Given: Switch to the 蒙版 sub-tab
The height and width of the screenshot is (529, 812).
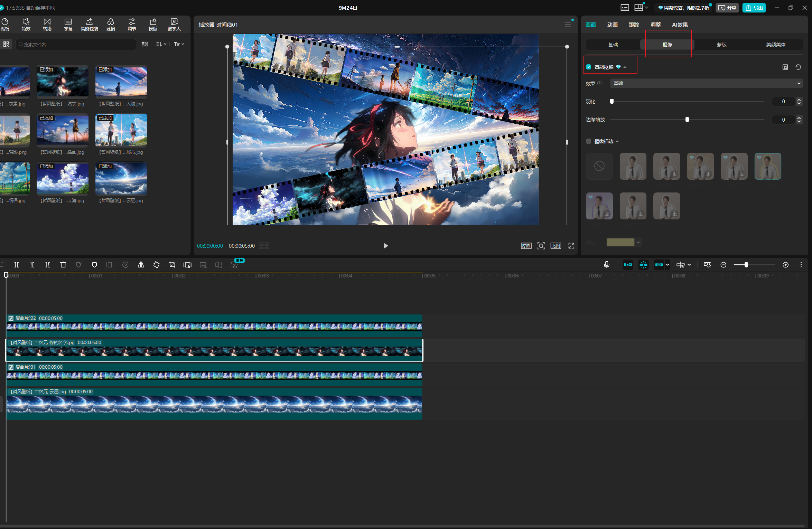Looking at the screenshot, I should point(721,45).
